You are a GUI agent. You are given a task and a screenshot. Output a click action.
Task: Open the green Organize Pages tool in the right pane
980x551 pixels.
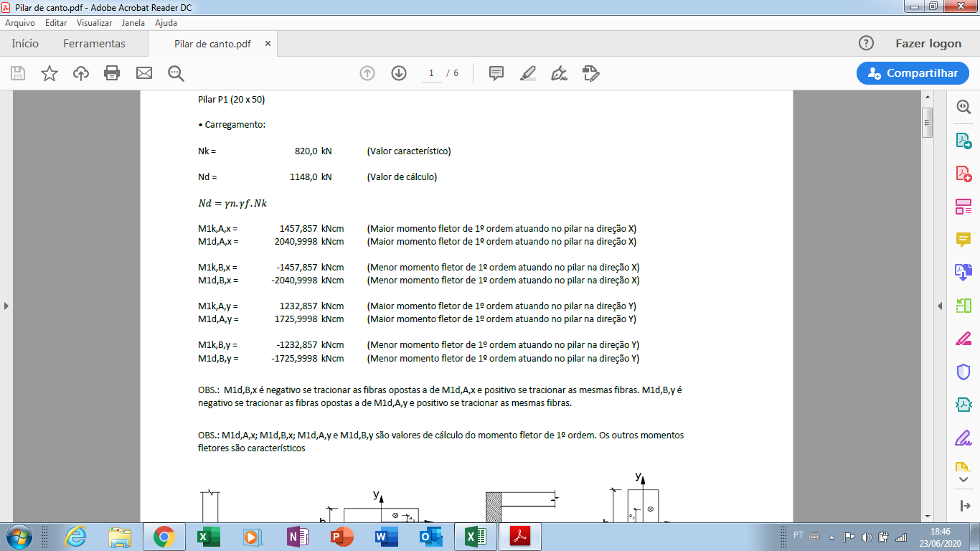coord(963,306)
